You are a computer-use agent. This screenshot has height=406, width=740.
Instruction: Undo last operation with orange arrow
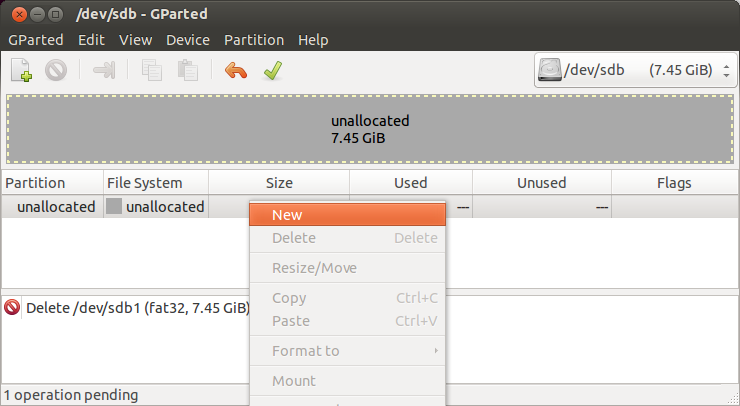click(235, 70)
